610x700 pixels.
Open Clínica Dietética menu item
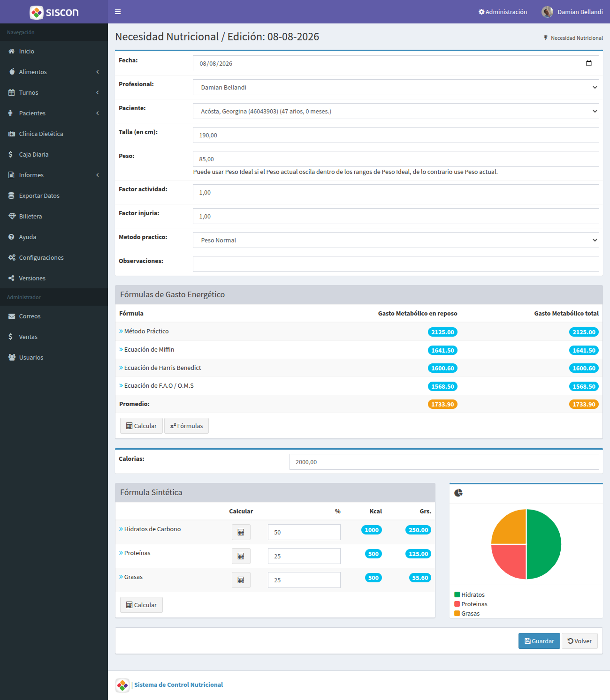pyautogui.click(x=54, y=134)
